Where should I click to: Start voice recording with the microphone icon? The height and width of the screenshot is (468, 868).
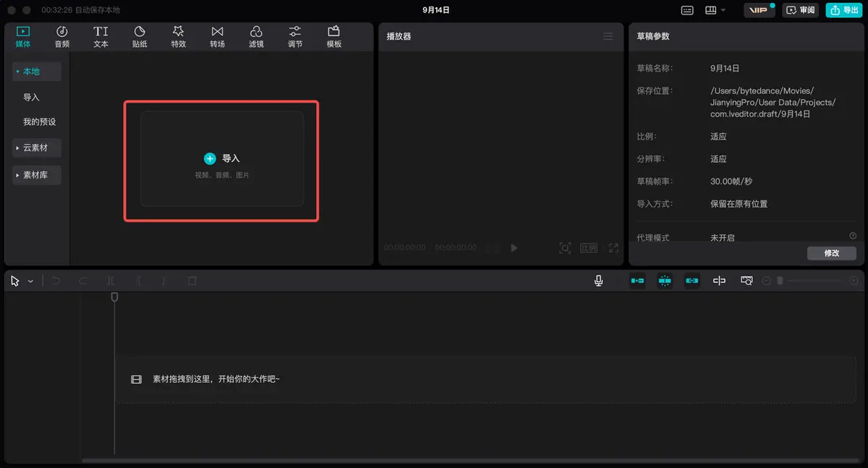click(599, 281)
